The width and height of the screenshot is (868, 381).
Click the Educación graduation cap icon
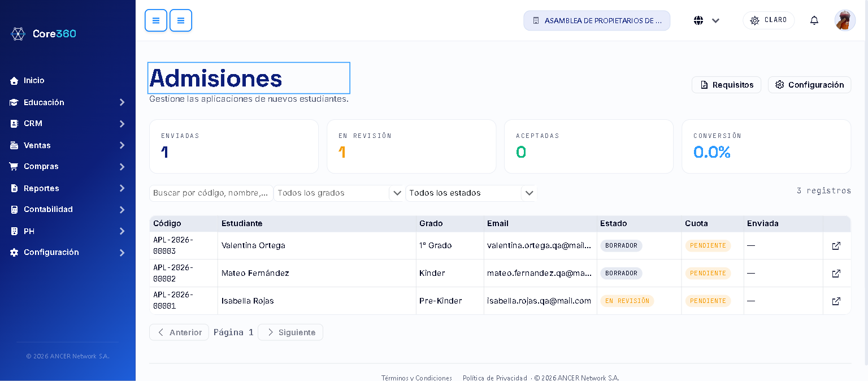coord(14,102)
